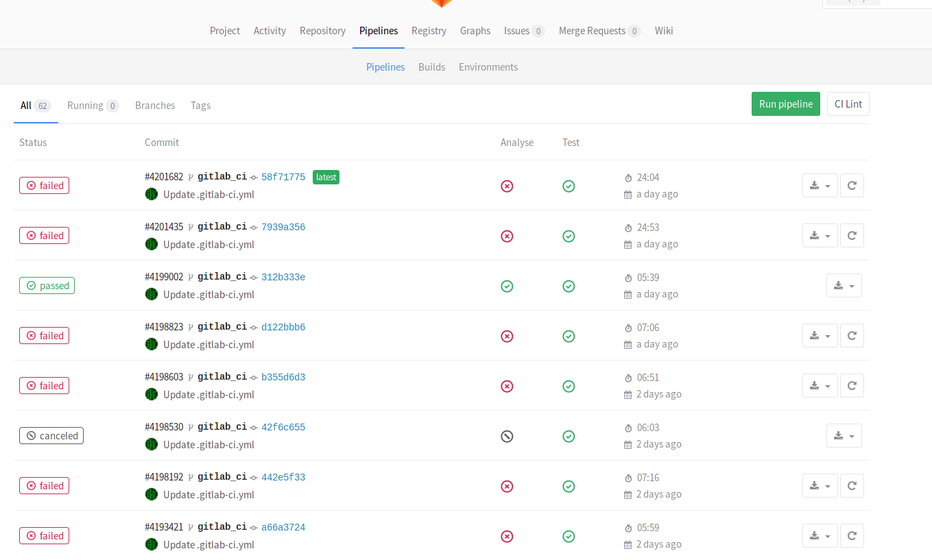Open the Issues tab
Viewport: 932px width, 560px height.
pyautogui.click(x=524, y=31)
